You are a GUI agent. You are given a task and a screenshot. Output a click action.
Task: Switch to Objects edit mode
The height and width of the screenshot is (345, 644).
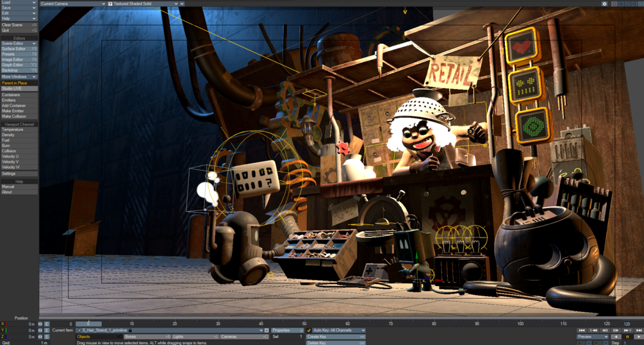(99, 337)
